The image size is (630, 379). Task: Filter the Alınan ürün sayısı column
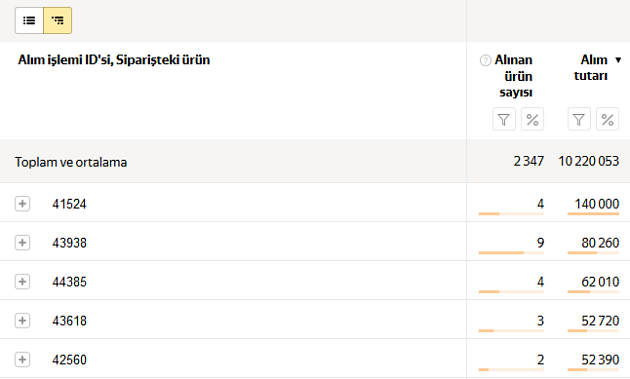(504, 119)
